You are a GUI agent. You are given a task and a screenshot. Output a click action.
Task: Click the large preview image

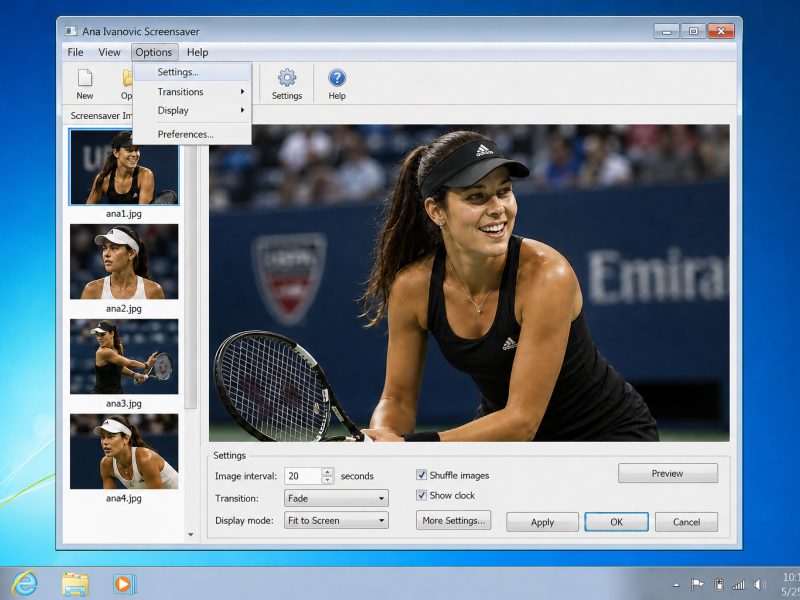(469, 283)
